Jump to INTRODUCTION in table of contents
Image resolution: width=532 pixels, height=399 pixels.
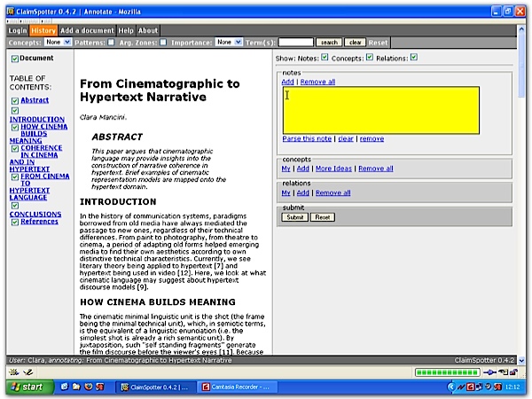click(x=37, y=120)
